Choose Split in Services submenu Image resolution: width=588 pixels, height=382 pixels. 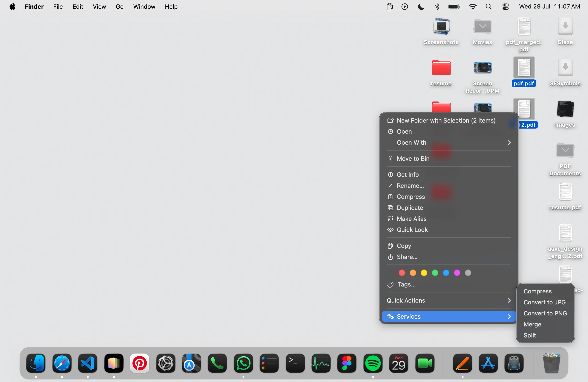[x=545, y=336]
